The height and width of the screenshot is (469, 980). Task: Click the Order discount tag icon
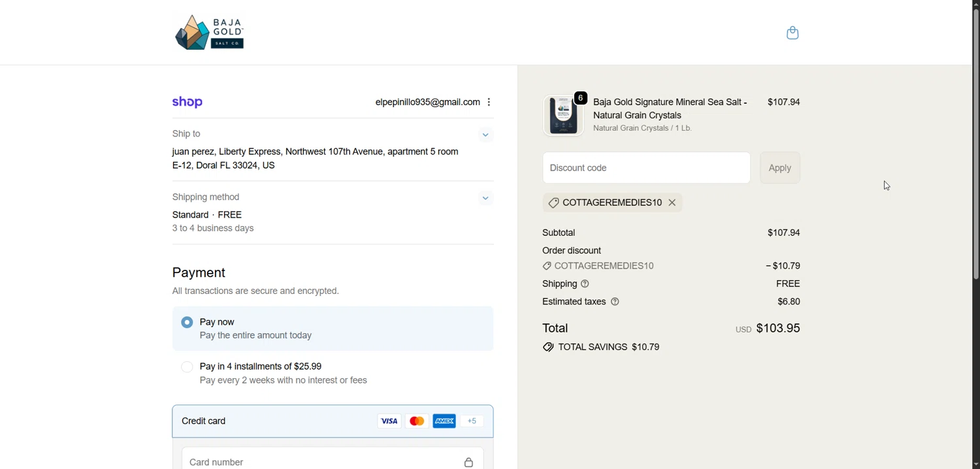click(547, 267)
